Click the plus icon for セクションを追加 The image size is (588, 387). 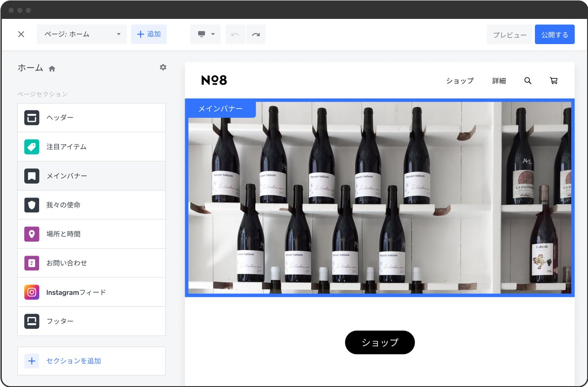tap(31, 361)
